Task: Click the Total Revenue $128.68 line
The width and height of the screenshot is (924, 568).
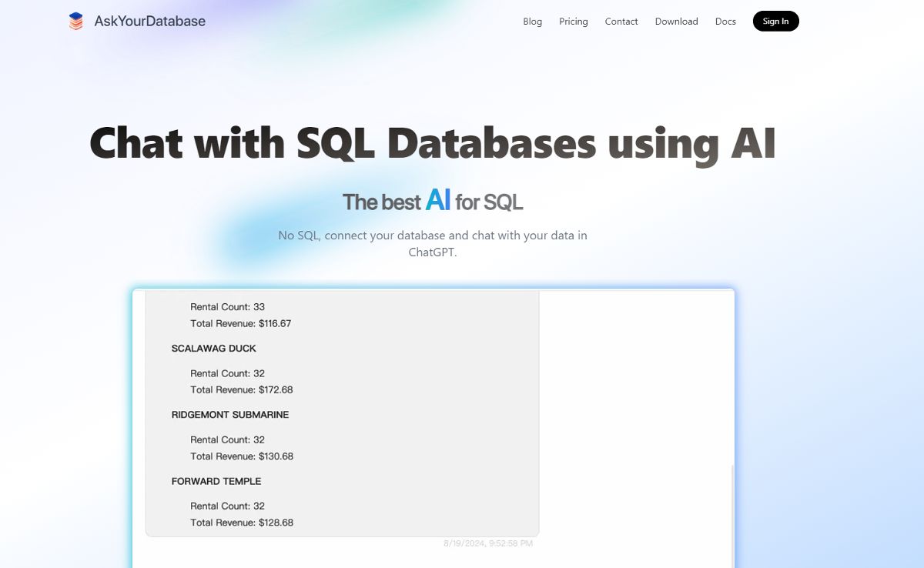Action: tap(241, 522)
